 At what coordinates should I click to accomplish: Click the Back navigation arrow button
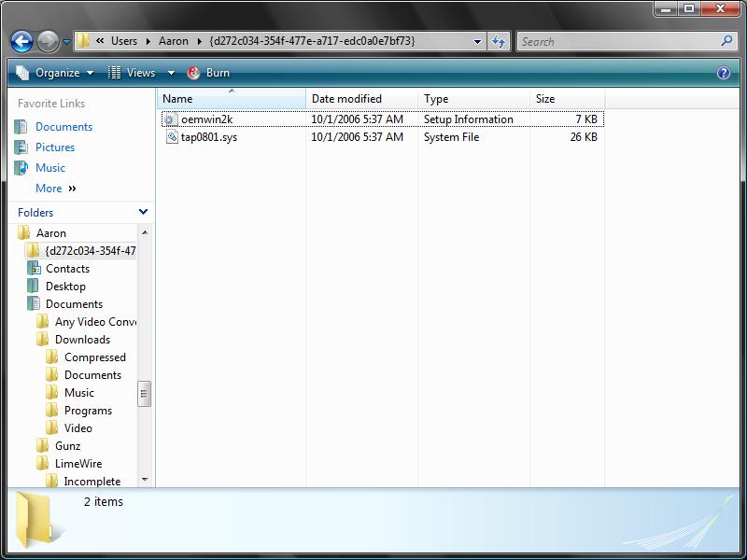click(x=21, y=41)
